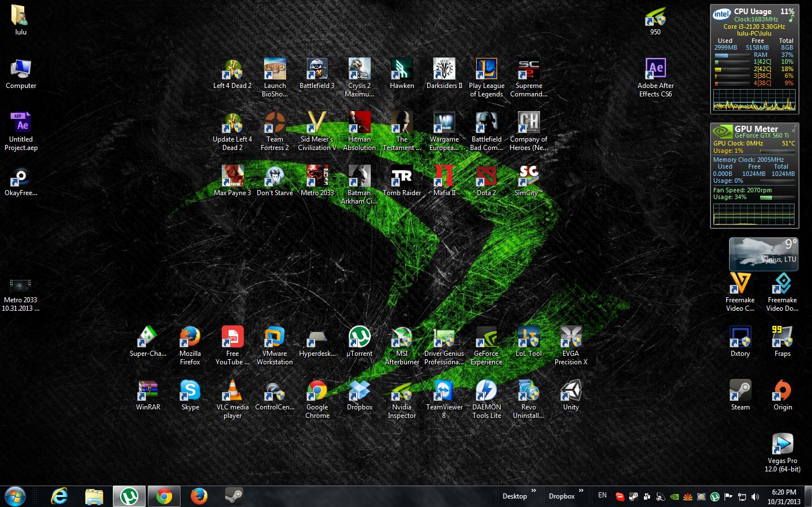Open EVGA Precision X icon

click(571, 346)
